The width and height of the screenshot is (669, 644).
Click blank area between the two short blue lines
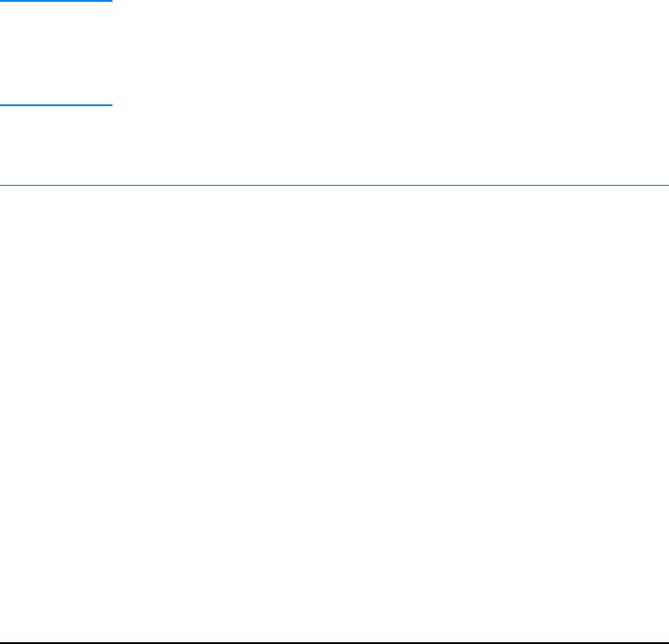56,53
